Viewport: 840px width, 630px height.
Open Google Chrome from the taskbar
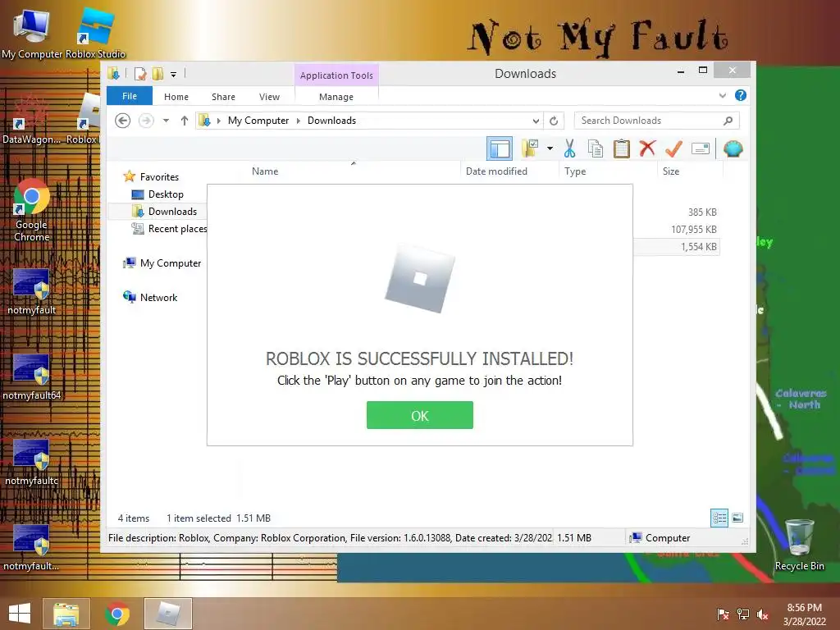(x=117, y=614)
